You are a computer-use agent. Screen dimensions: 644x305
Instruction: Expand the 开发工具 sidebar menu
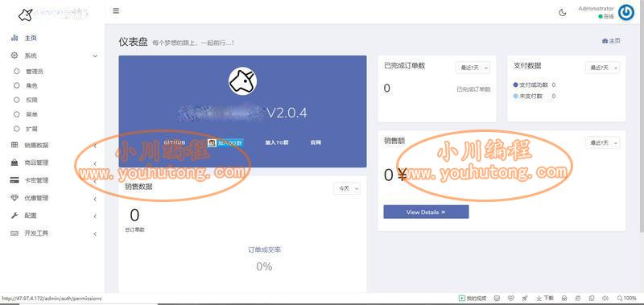[55, 233]
